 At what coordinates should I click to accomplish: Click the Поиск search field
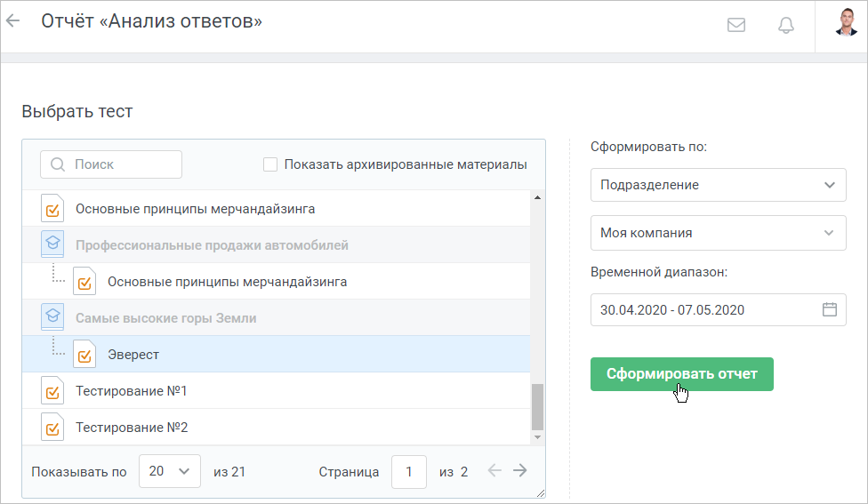[x=110, y=164]
